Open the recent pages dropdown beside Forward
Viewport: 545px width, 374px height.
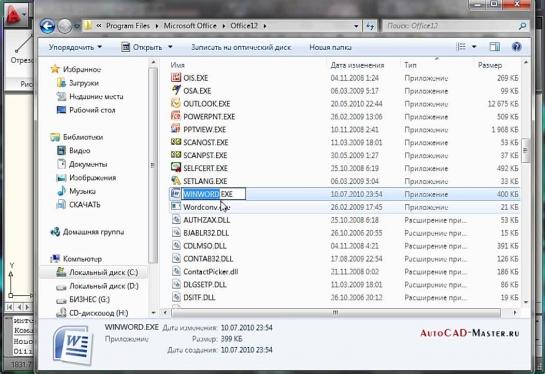[x=77, y=26]
